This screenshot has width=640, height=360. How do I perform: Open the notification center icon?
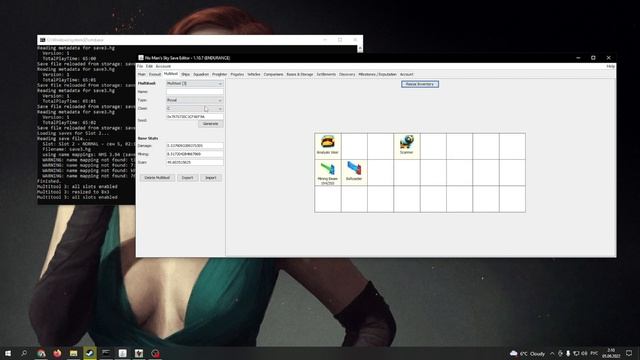pyautogui.click(x=629, y=353)
